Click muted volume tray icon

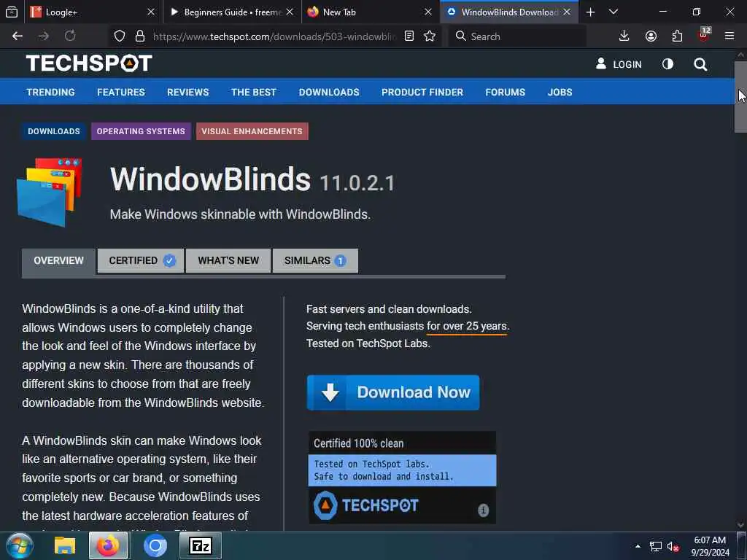[673, 547]
